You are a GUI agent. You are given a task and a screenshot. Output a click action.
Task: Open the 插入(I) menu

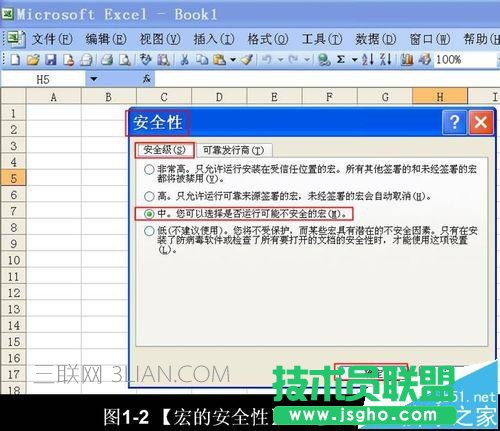point(214,39)
